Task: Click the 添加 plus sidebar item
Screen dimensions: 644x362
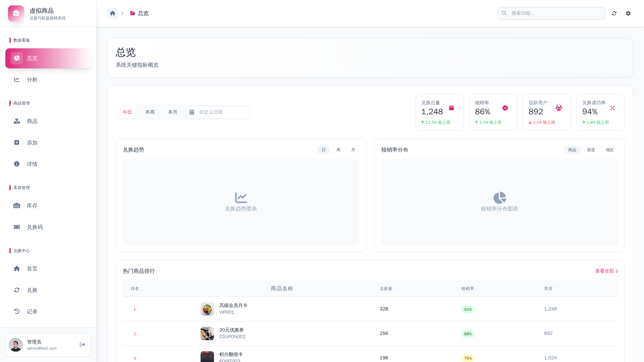Action: click(32, 143)
